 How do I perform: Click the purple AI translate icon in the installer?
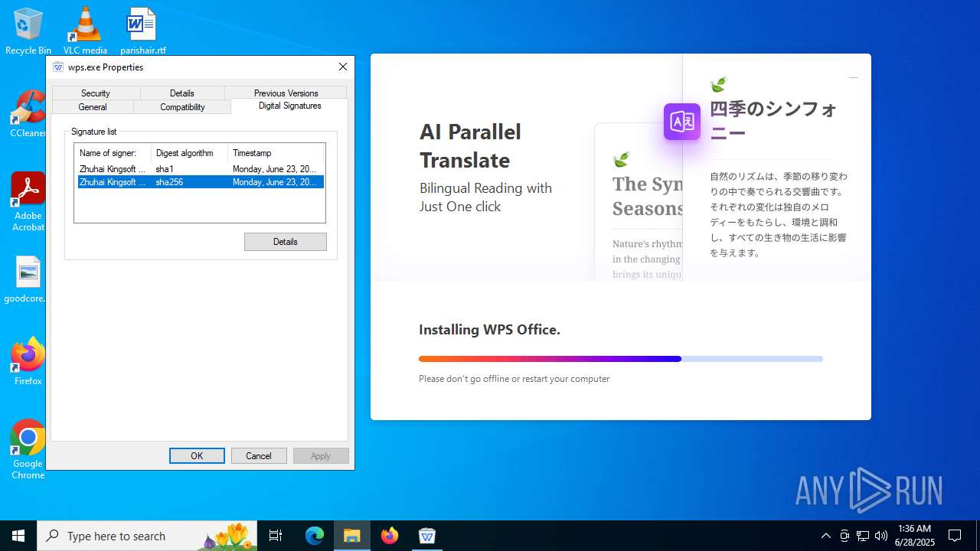tap(682, 122)
